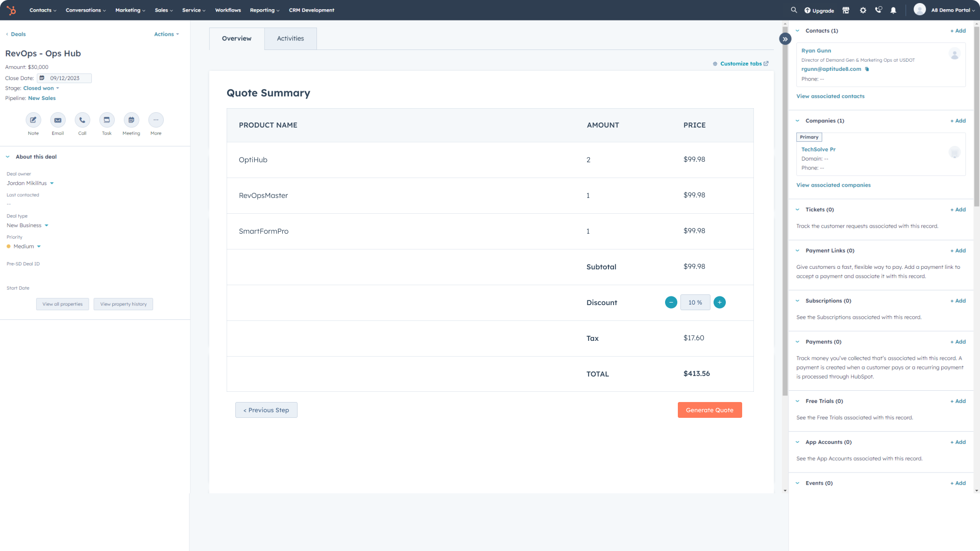Collapse the Payment Links (0) section
980x551 pixels.
[x=797, y=251]
